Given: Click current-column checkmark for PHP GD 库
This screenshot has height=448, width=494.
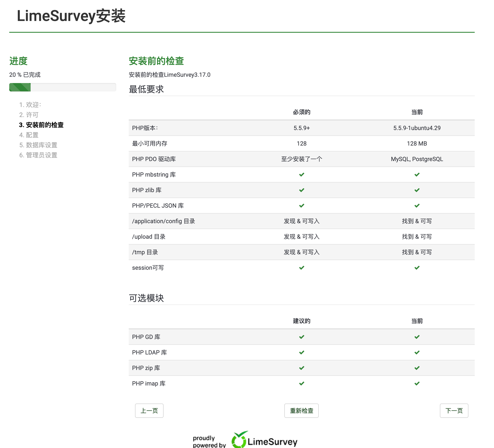Looking at the screenshot, I should 417,337.
